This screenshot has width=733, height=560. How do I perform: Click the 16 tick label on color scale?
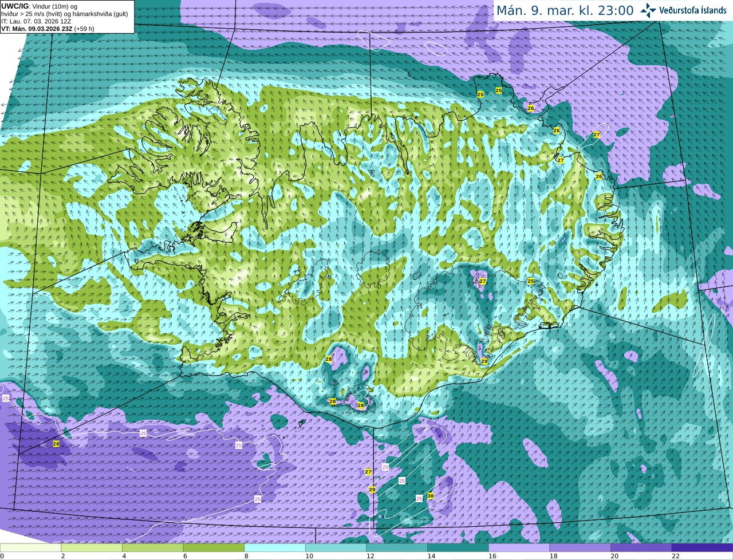[x=492, y=556]
